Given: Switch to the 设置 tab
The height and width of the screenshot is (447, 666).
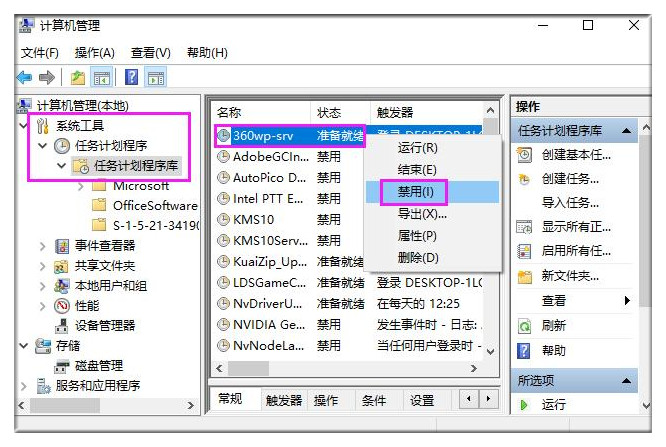Looking at the screenshot, I should point(422,400).
